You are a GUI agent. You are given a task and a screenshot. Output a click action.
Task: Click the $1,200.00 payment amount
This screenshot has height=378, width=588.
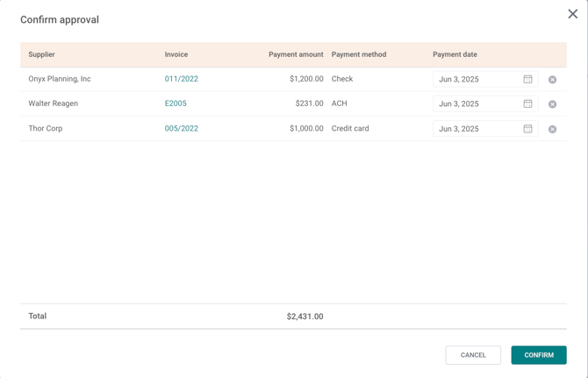pos(306,79)
